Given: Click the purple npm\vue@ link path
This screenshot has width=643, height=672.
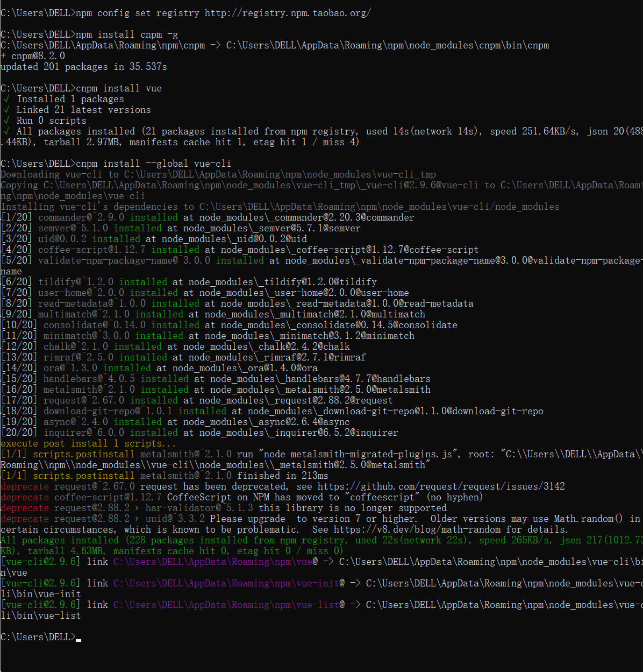Looking at the screenshot, I should coord(216,562).
